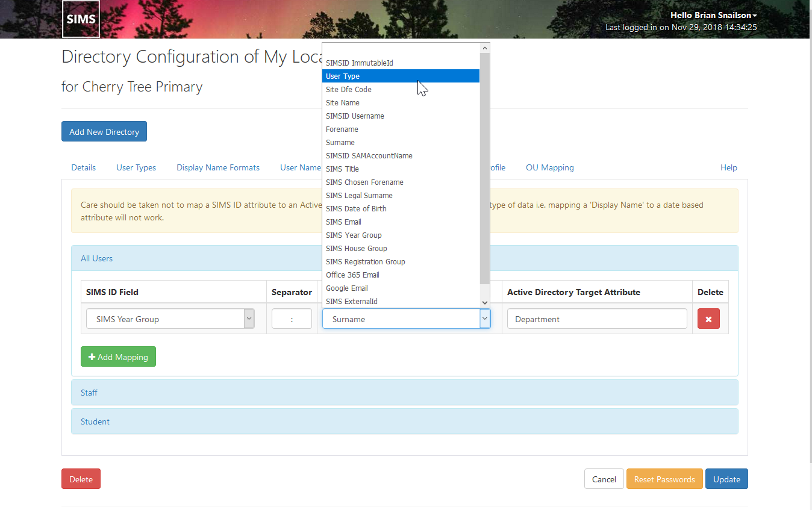Select SIMS Title option
Viewport: 812px width, 510px height.
click(401, 169)
